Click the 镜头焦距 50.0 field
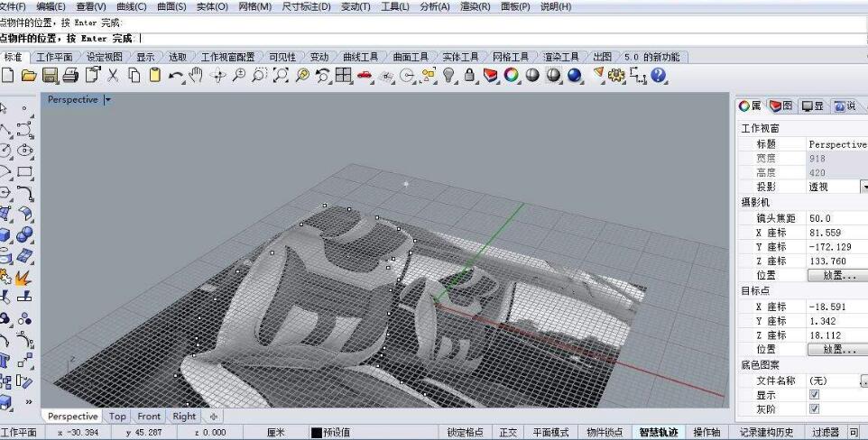 click(x=837, y=218)
